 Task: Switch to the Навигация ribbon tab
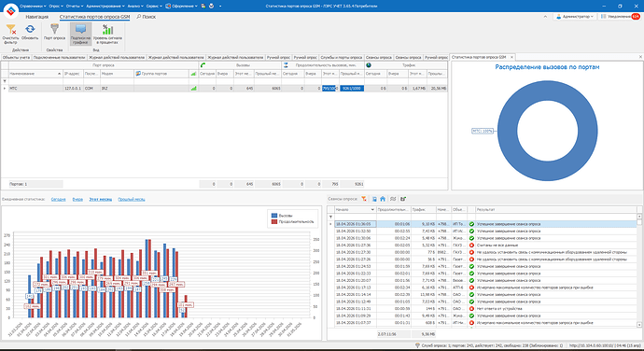point(37,17)
